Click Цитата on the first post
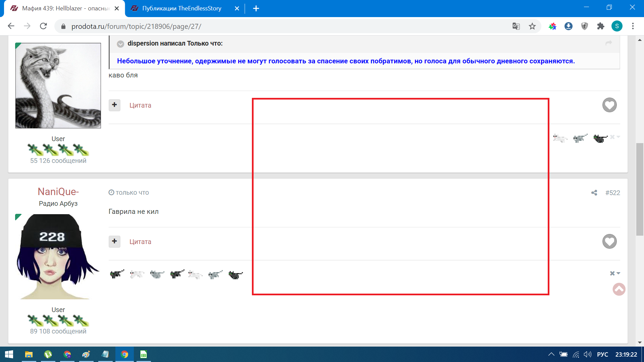 point(140,105)
